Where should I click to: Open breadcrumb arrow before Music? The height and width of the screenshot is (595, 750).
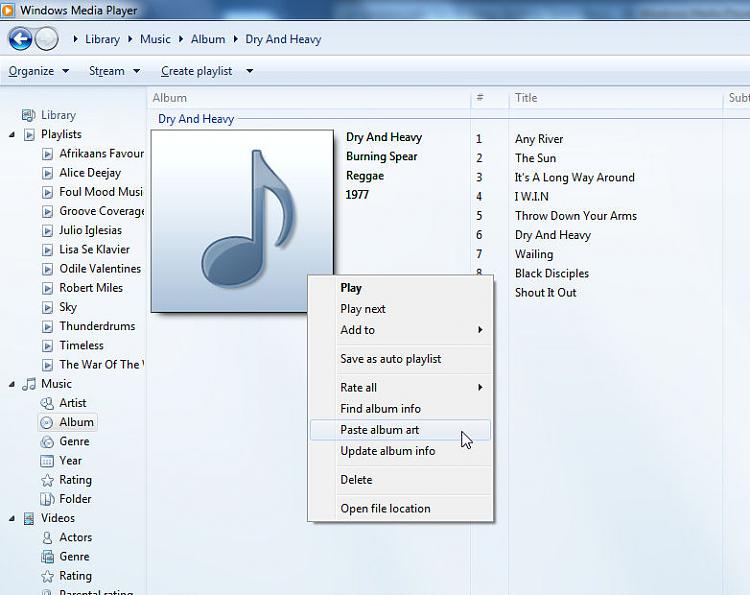click(x=130, y=39)
